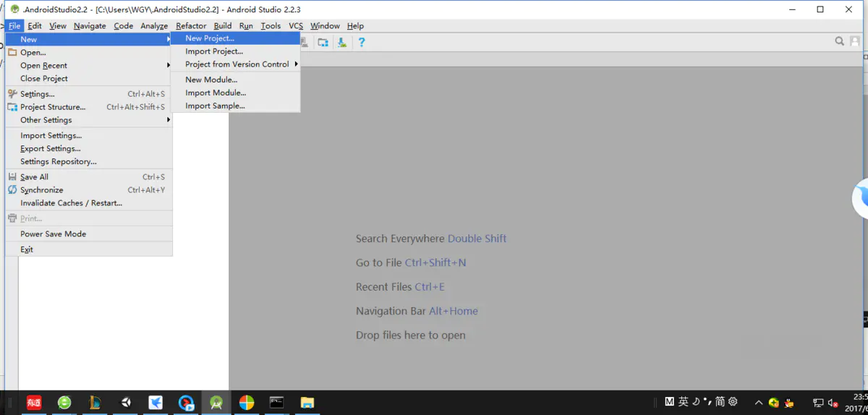The image size is (868, 415).
Task: Select Settings Repository... menu entry
Action: tap(89, 162)
